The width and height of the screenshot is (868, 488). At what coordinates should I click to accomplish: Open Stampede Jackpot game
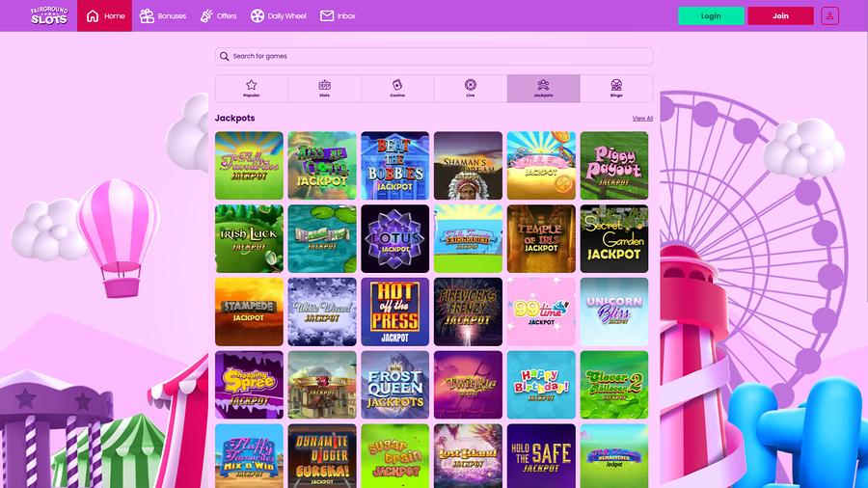pyautogui.click(x=249, y=312)
